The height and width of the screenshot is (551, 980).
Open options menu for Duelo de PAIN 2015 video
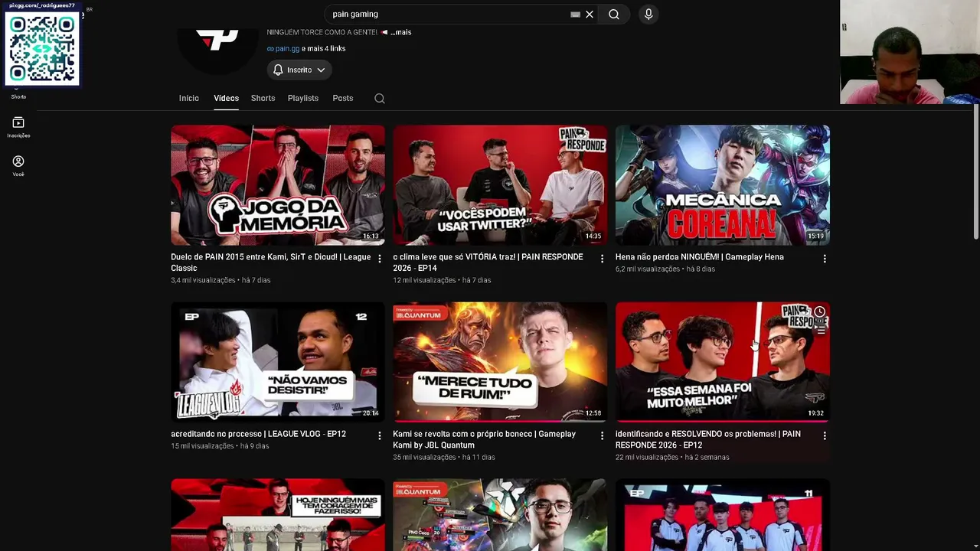pyautogui.click(x=380, y=259)
